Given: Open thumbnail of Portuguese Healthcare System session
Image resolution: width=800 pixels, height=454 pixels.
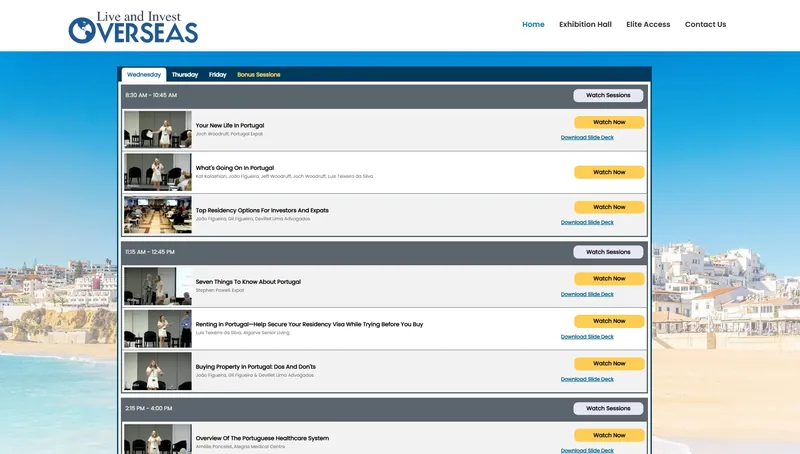Looking at the screenshot, I should 158,439.
